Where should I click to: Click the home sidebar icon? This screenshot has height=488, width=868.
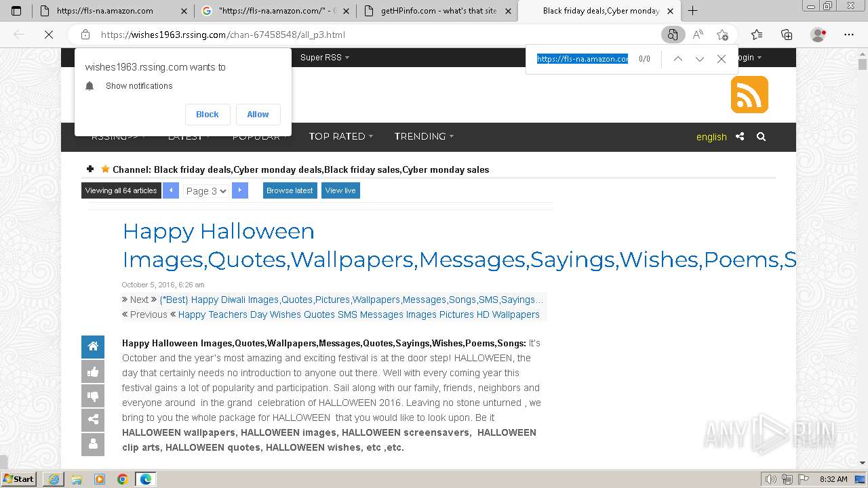tap(93, 346)
